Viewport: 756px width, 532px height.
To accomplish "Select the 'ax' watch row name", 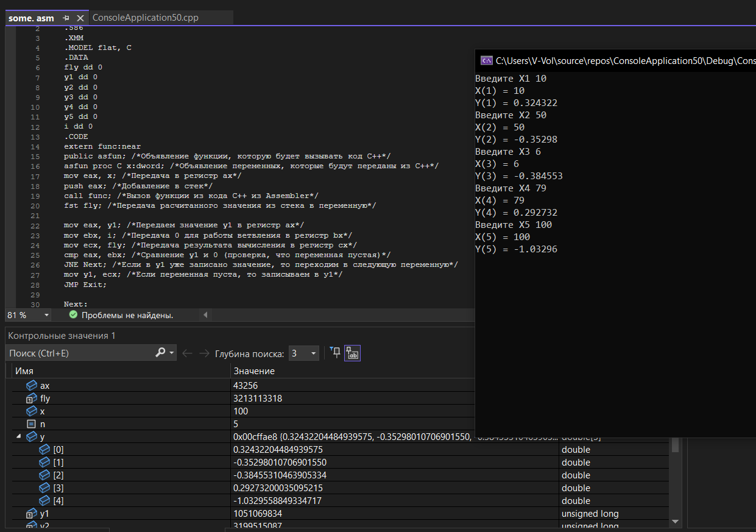I will (x=45, y=386).
